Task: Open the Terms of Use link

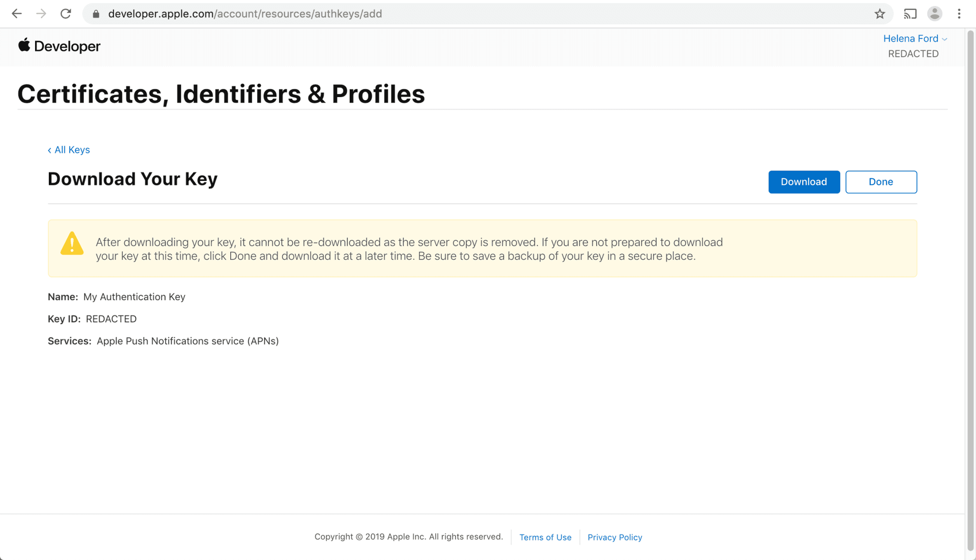Action: point(545,537)
